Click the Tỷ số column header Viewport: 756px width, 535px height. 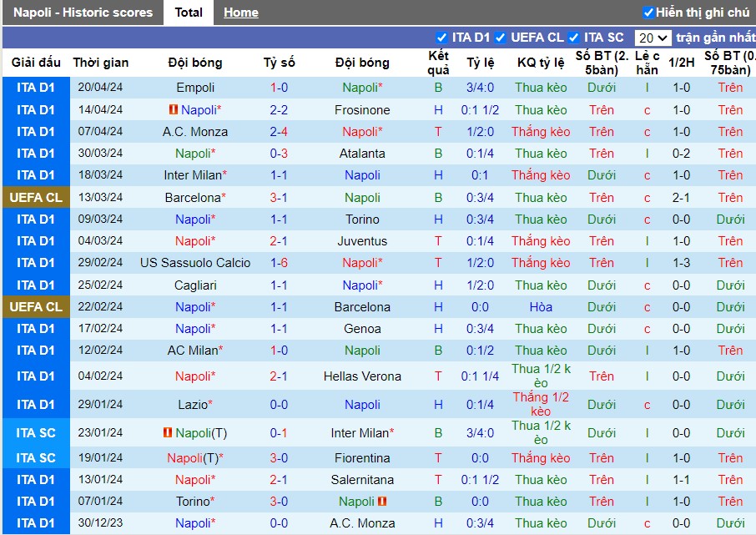pos(280,63)
